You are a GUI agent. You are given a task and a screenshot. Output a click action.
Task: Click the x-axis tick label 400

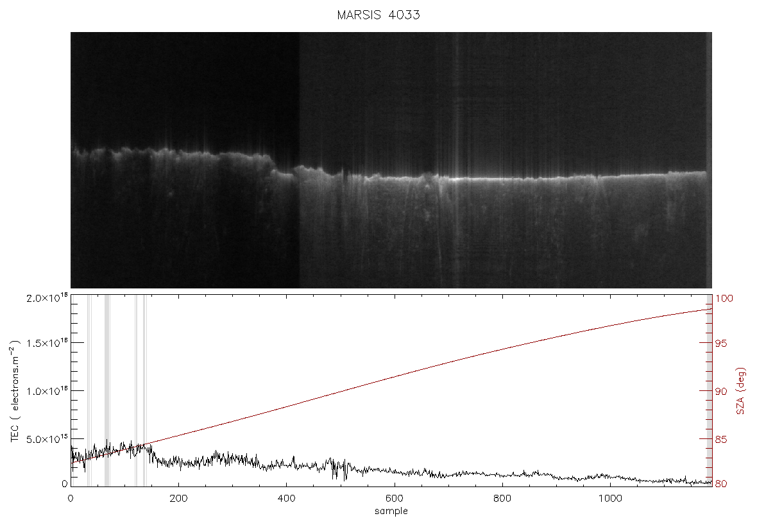287,499
